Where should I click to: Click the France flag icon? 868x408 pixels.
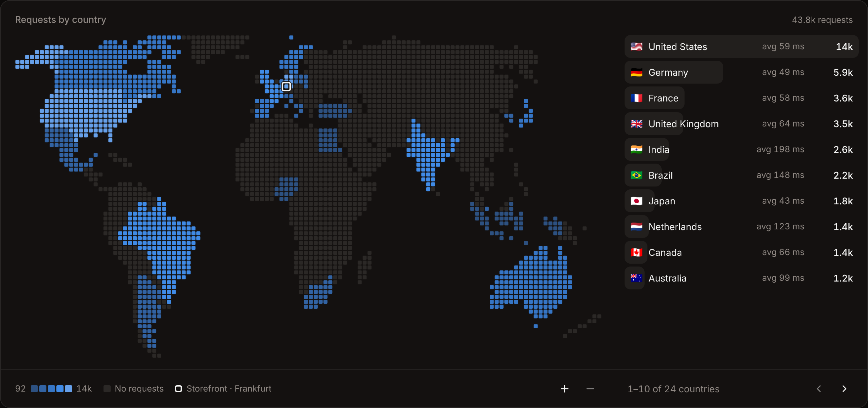coord(636,98)
